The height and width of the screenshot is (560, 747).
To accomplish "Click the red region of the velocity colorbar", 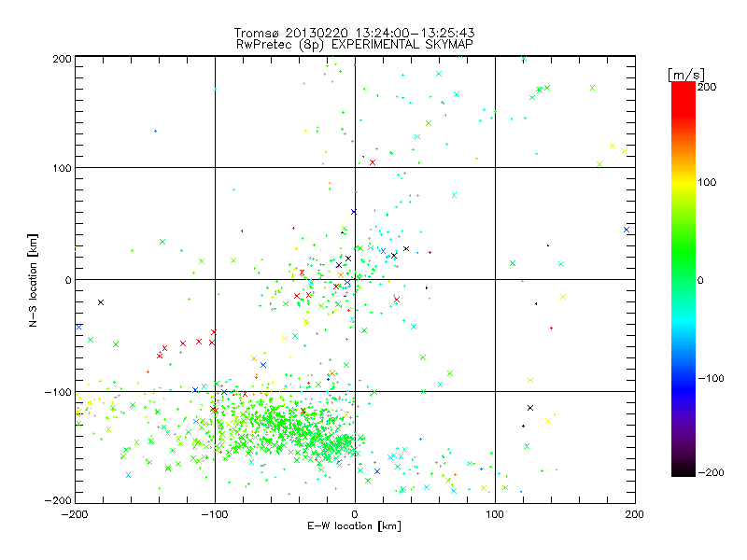I will 684,98.
